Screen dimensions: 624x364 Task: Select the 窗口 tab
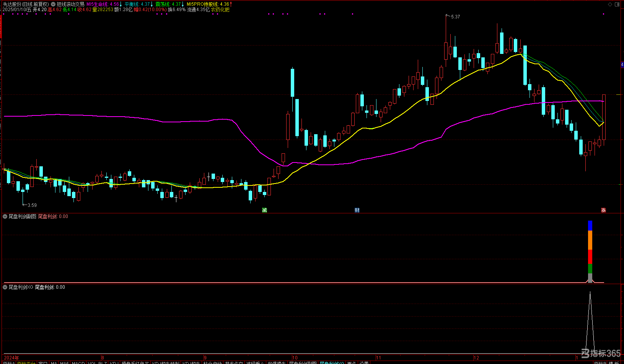coord(43,363)
